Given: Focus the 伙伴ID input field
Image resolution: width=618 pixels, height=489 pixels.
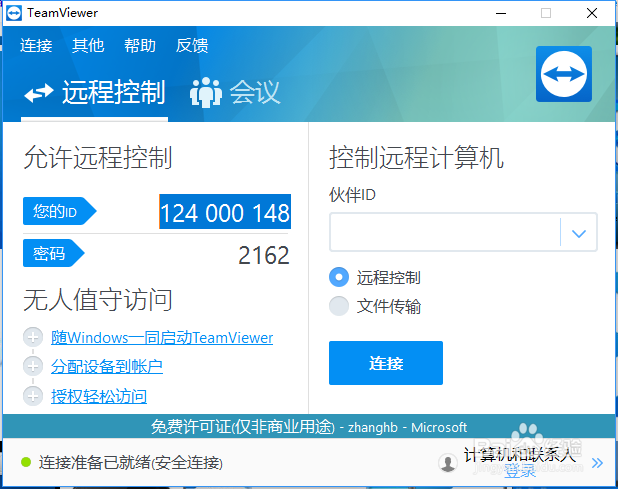Looking at the screenshot, I should click(x=445, y=232).
